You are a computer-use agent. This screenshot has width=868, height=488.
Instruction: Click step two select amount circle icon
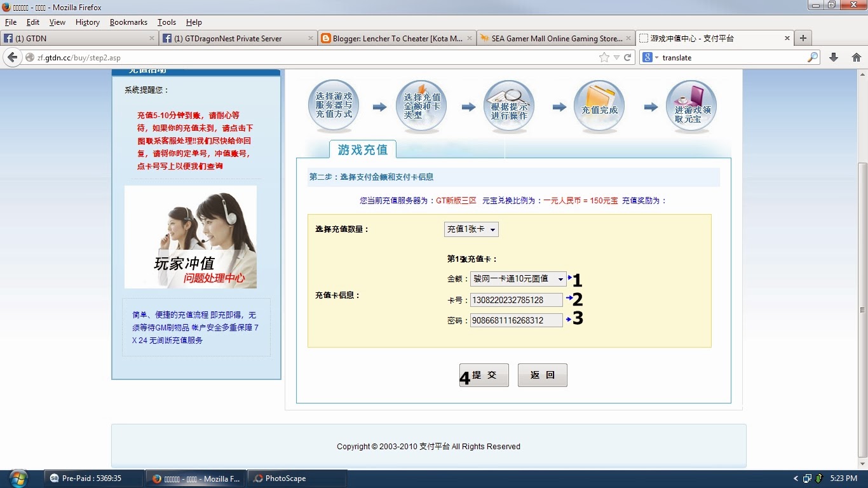[x=421, y=105]
